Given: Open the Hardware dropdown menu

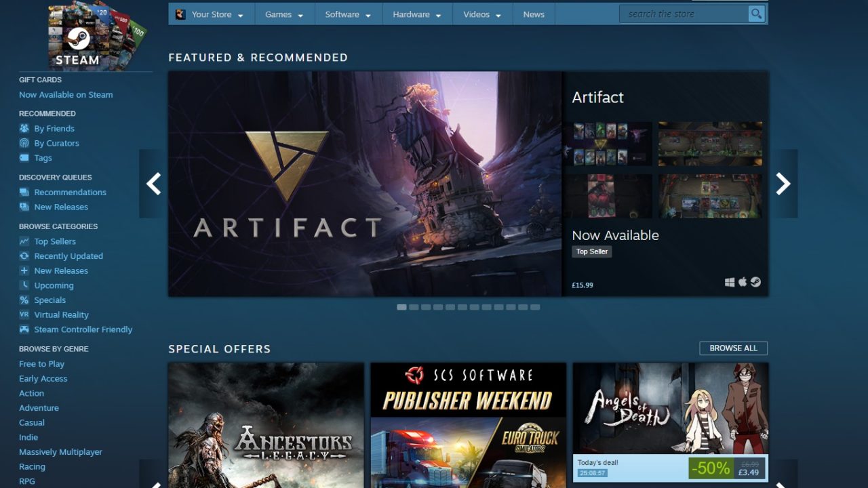Looking at the screenshot, I should pos(418,14).
